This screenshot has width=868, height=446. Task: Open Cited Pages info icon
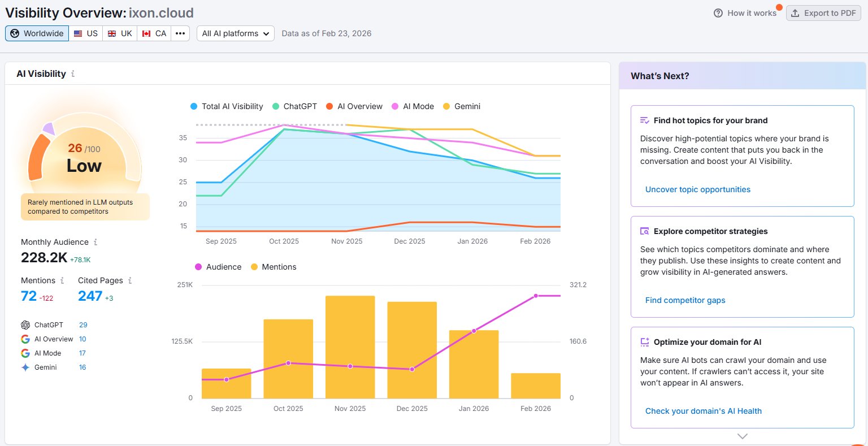(x=130, y=280)
